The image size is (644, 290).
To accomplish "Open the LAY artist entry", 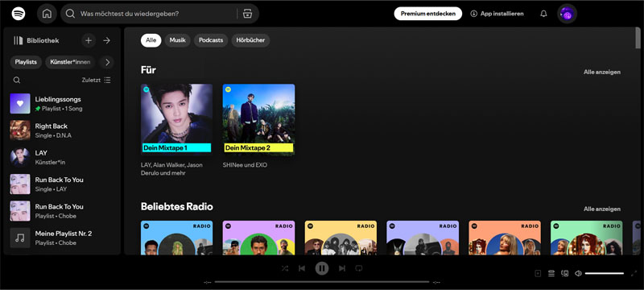I will click(x=62, y=157).
